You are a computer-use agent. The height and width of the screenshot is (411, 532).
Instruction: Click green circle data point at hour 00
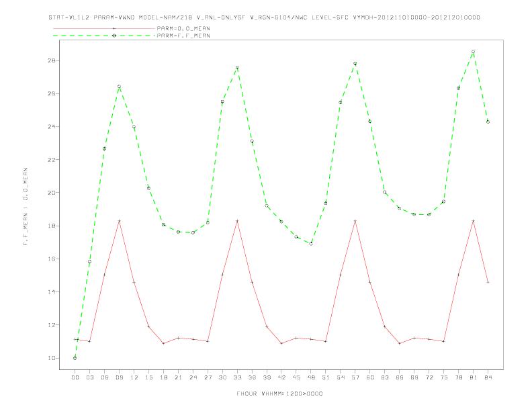pyautogui.click(x=75, y=358)
